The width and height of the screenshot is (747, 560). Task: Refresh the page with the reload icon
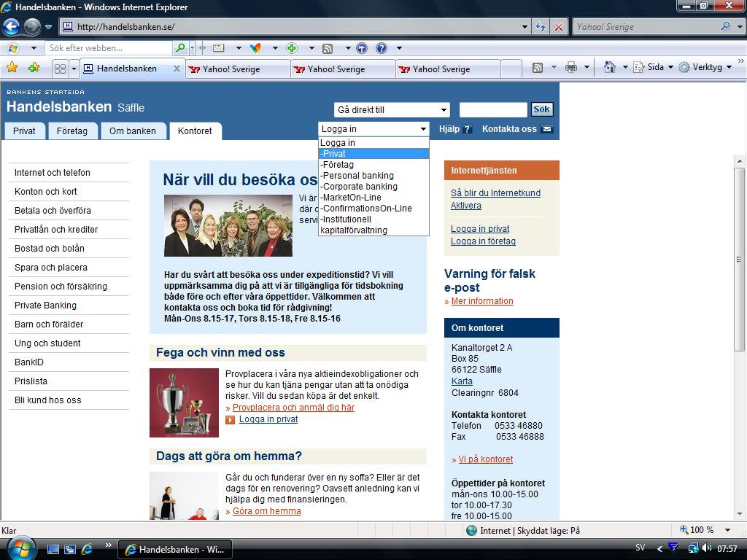[541, 27]
